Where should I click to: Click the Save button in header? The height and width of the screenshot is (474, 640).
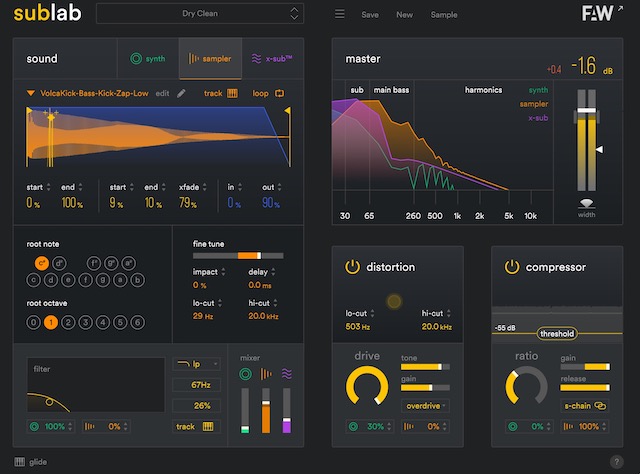pyautogui.click(x=370, y=15)
